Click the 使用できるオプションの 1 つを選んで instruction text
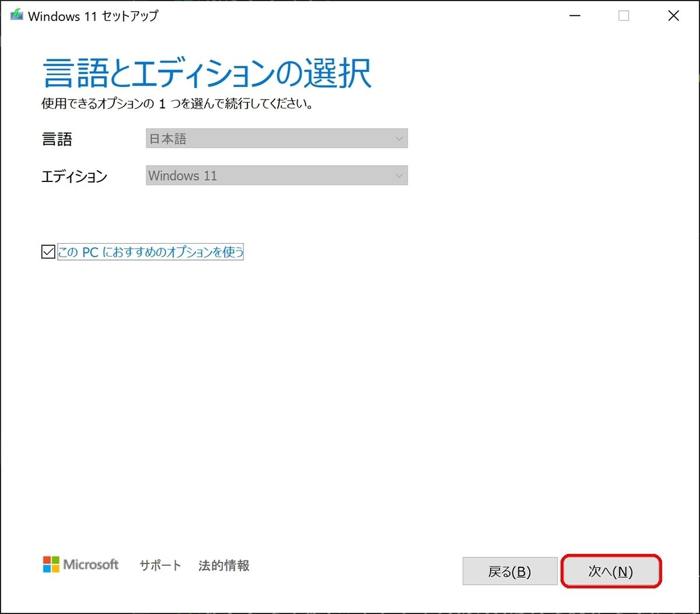Viewport: 700px width, 614px height. tap(178, 104)
